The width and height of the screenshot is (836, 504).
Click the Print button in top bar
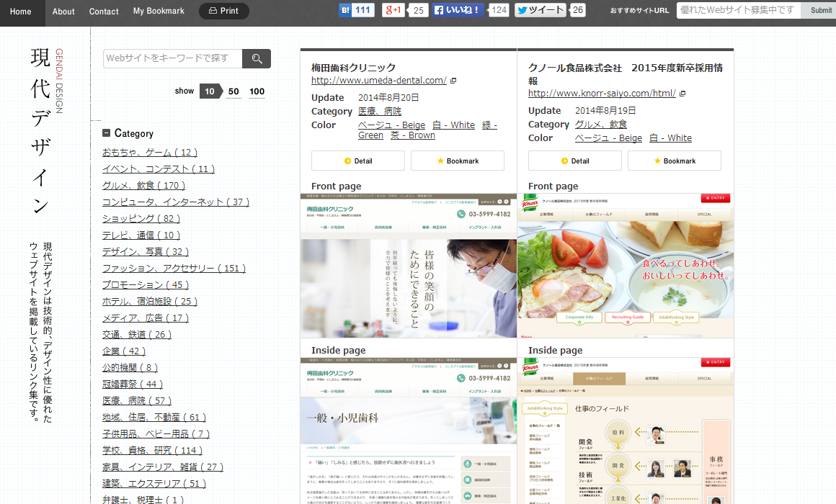coord(224,11)
